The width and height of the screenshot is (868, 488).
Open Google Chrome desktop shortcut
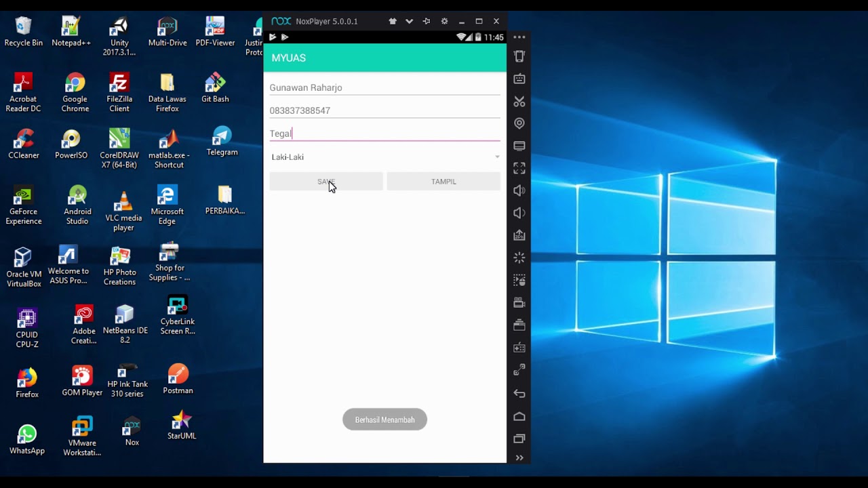tap(75, 93)
